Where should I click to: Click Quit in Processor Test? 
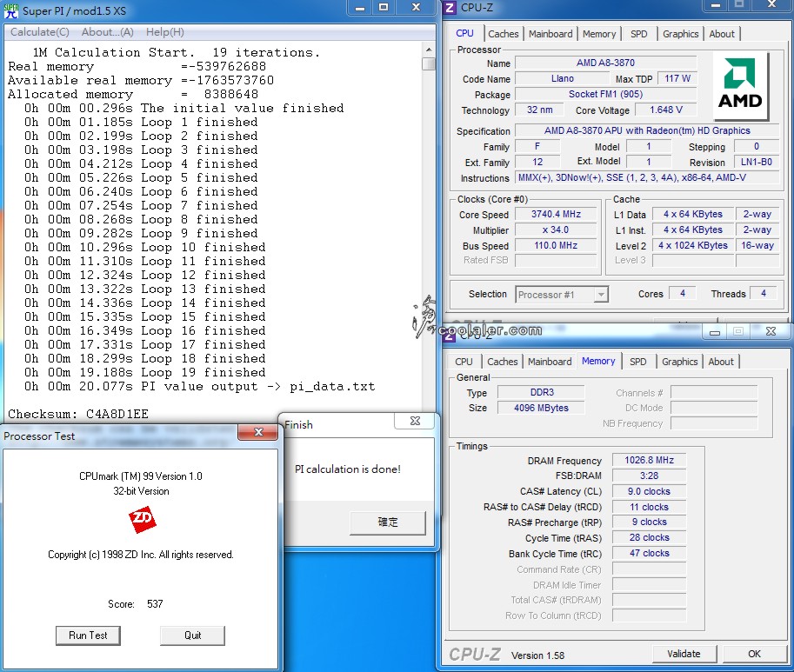[192, 635]
